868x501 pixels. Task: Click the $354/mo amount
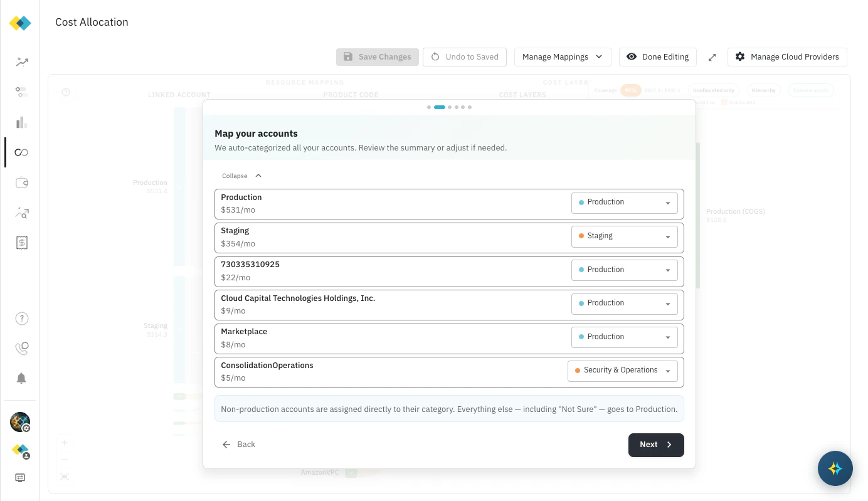[238, 244]
